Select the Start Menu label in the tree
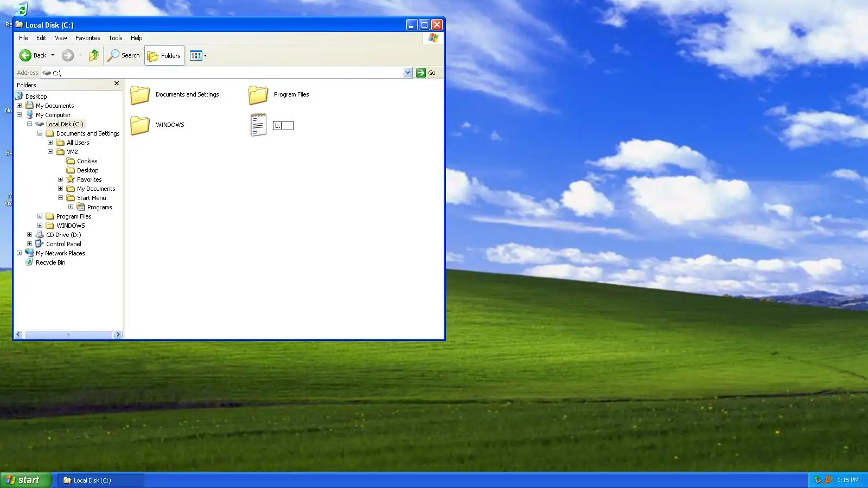868x488 pixels. pyautogui.click(x=92, y=198)
